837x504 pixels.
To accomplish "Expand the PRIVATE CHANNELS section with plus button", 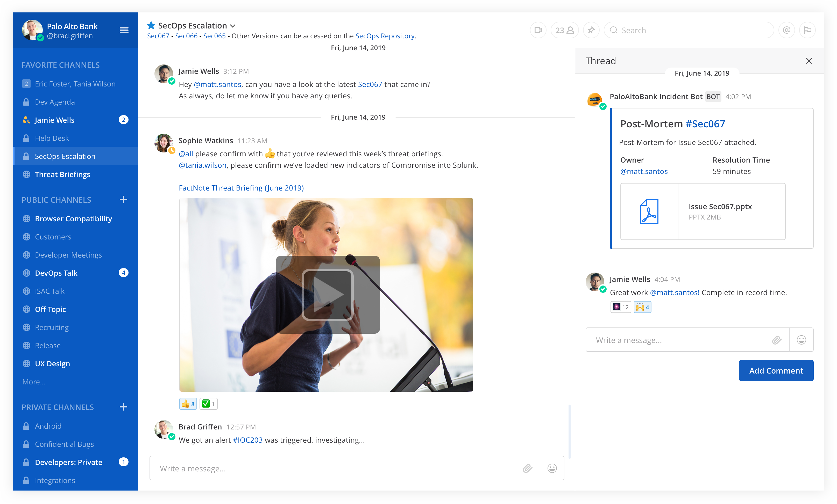I will 124,407.
